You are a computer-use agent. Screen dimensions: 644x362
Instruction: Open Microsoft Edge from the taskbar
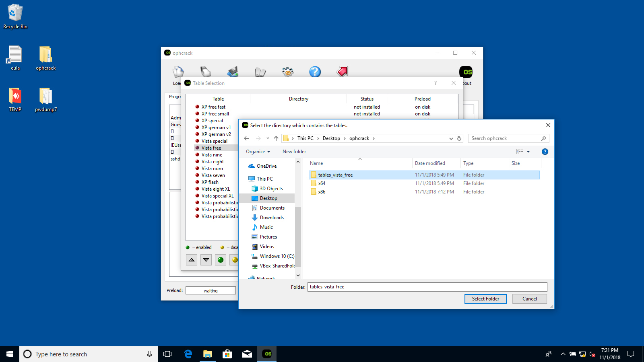(188, 354)
